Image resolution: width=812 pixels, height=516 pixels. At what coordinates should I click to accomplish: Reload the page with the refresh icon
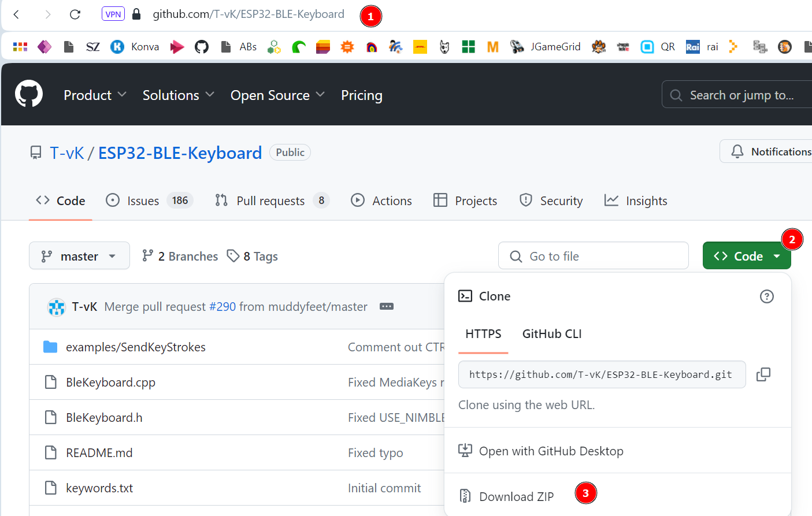(75, 14)
